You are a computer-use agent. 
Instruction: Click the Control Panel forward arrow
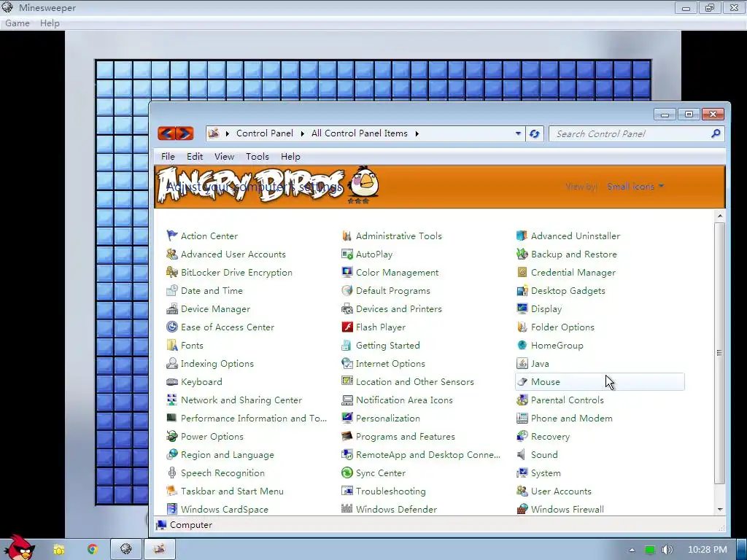click(185, 133)
